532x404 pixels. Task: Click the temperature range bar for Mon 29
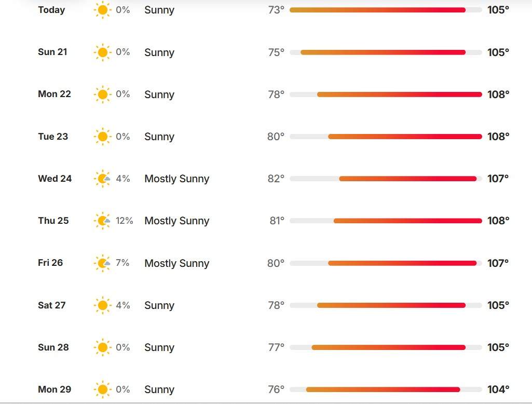pyautogui.click(x=386, y=389)
